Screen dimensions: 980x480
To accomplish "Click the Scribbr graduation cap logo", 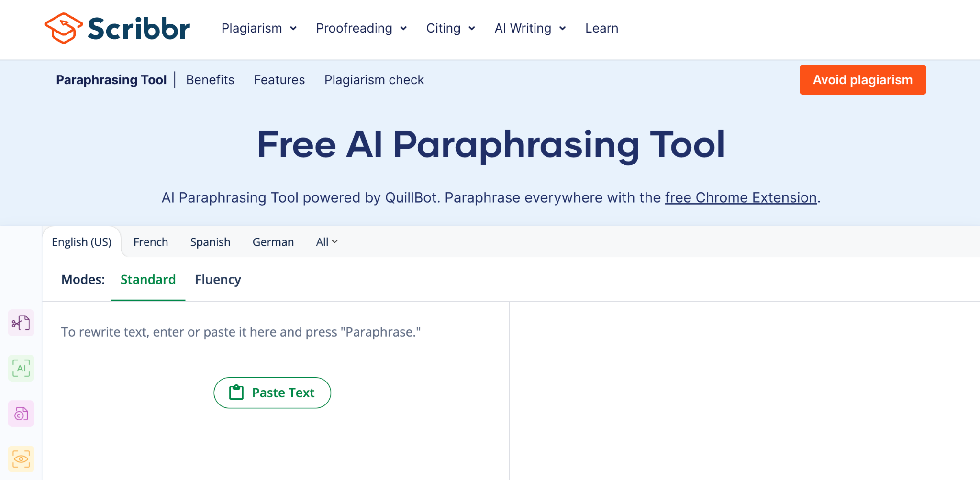I will click(63, 28).
